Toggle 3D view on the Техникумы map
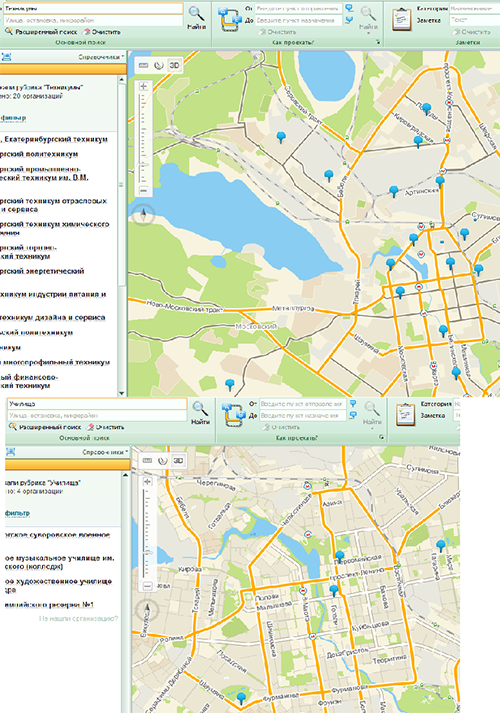Screen dimensions: 500x713 pyautogui.click(x=175, y=65)
